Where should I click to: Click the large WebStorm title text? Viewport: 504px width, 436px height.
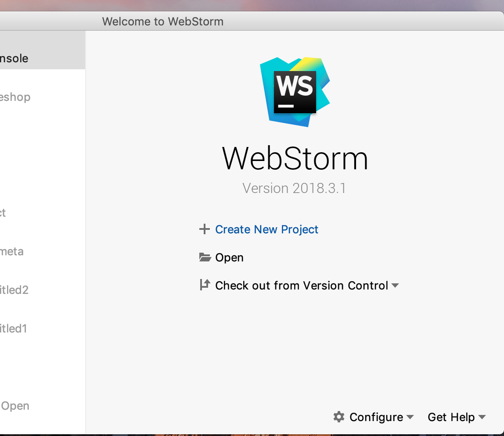[x=295, y=158]
